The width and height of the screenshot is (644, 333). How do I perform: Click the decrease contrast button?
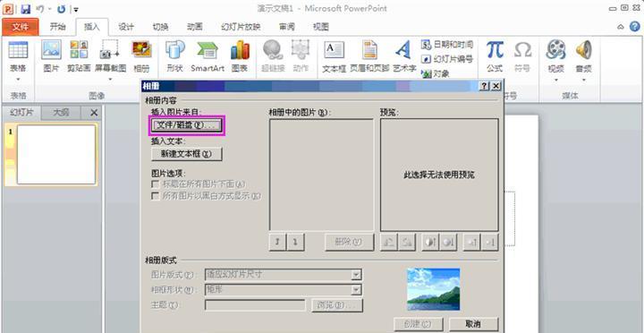pos(448,243)
